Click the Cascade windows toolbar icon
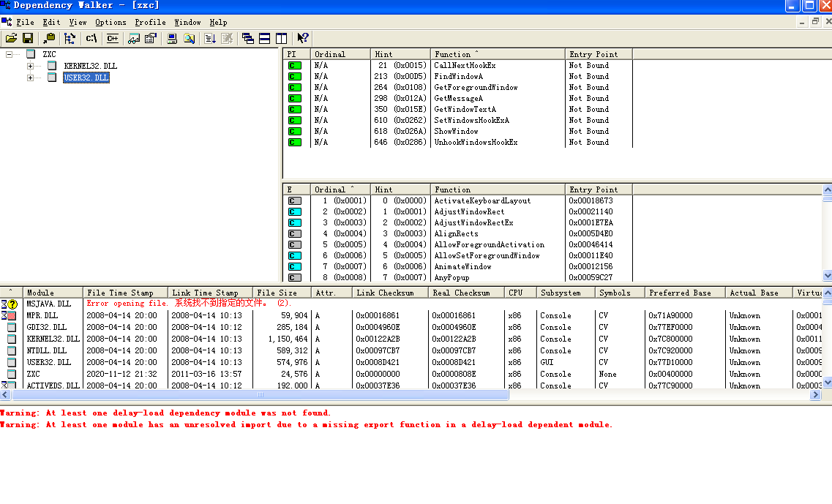Screen dimensions: 832x504 (248, 38)
